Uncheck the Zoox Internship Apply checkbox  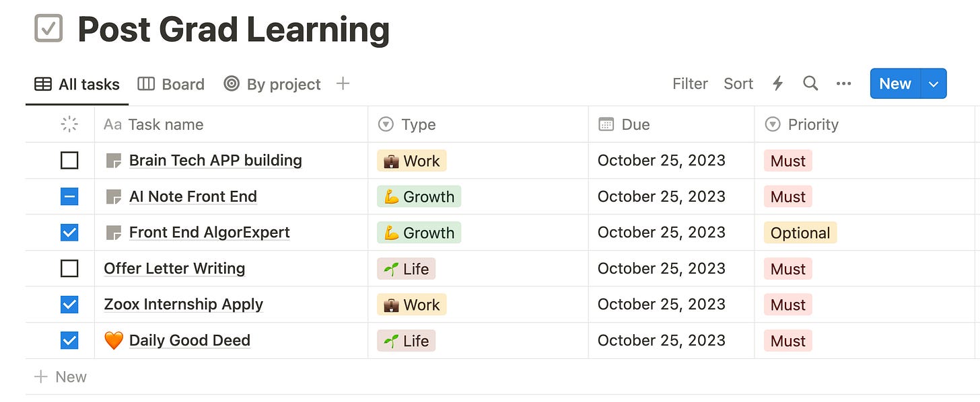[69, 305]
